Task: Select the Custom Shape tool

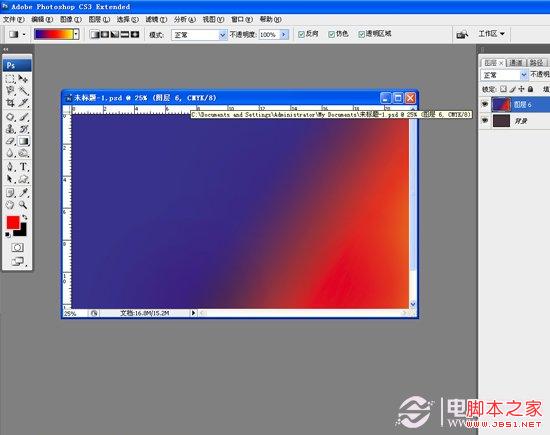Action: coord(23,179)
